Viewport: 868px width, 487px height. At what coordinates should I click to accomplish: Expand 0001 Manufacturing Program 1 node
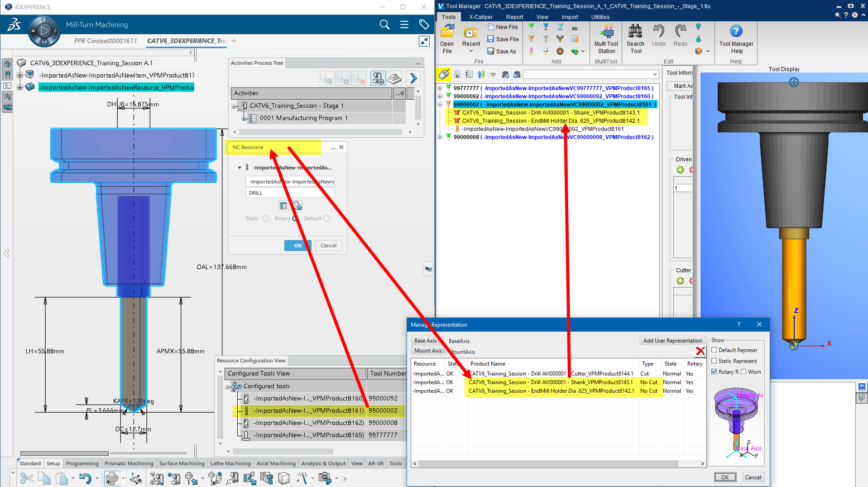(244, 119)
